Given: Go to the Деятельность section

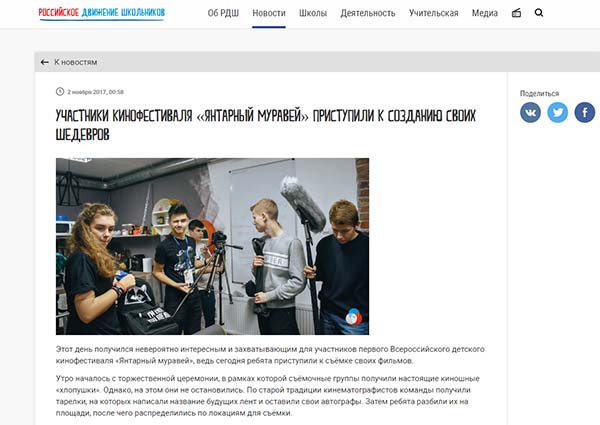Looking at the screenshot, I should click(368, 13).
